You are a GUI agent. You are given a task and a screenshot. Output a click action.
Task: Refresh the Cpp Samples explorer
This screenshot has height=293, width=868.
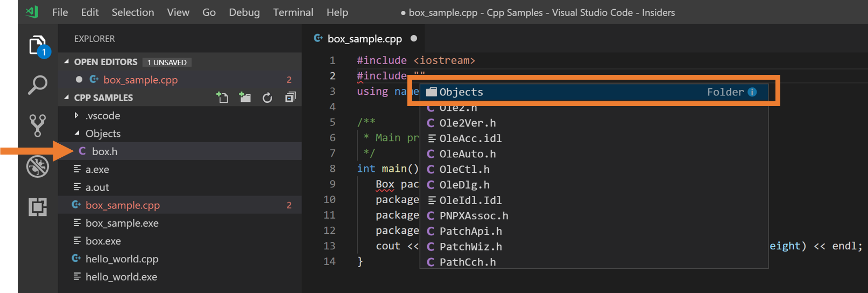267,97
